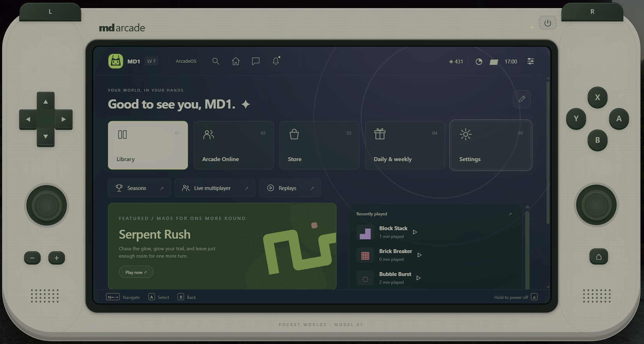Open the Replays shortcut
The height and width of the screenshot is (344, 644).
tap(290, 188)
